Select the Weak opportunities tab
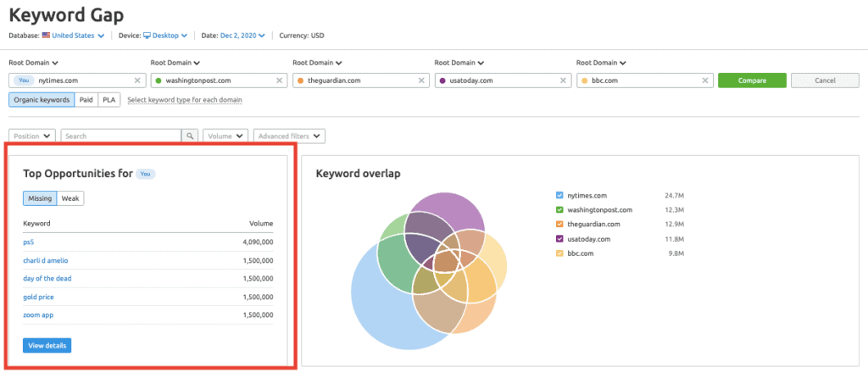868x373 pixels. [70, 198]
